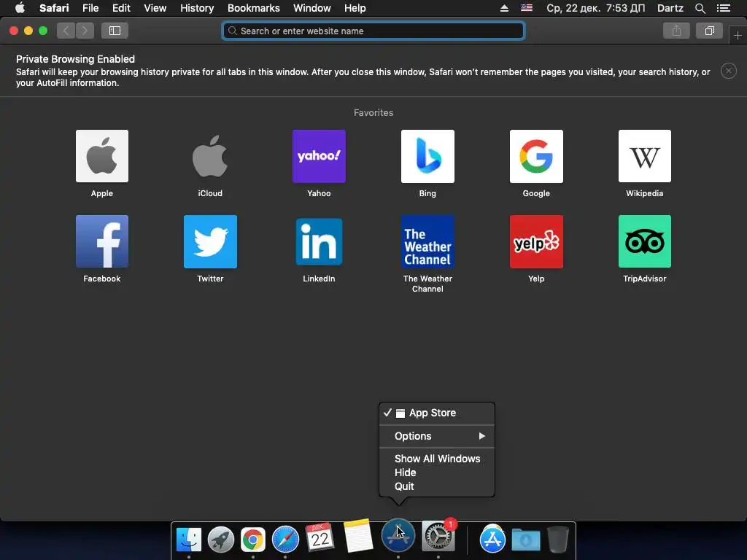Image resolution: width=747 pixels, height=560 pixels.
Task: Click the date and time in menu bar
Action: pyautogui.click(x=595, y=8)
